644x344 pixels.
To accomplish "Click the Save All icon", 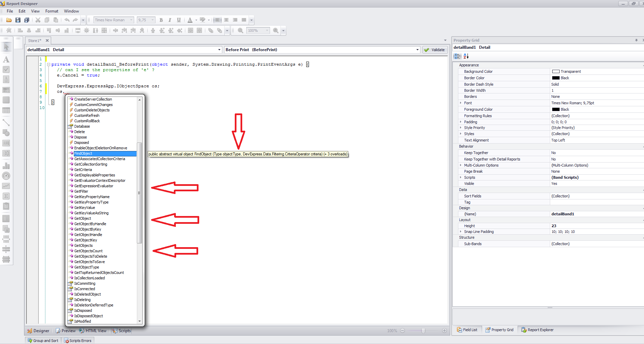I will tap(27, 20).
